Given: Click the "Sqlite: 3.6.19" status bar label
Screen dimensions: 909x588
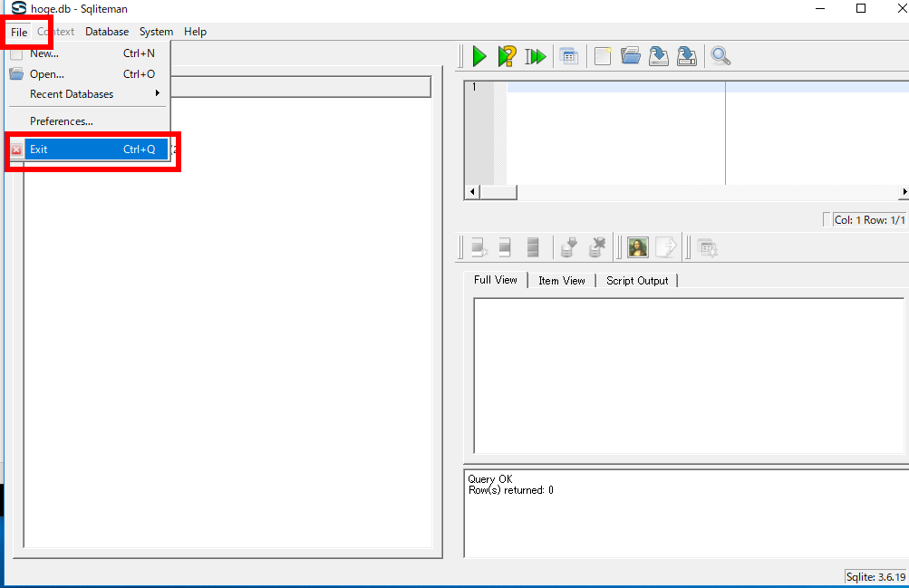Looking at the screenshot, I should tap(875, 577).
